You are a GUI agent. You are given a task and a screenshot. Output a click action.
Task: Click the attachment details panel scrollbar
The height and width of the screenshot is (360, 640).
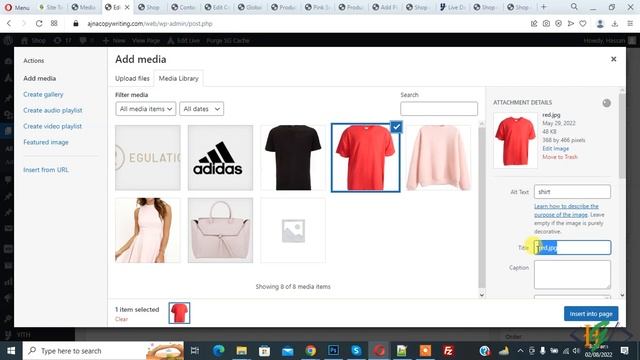pos(622,137)
